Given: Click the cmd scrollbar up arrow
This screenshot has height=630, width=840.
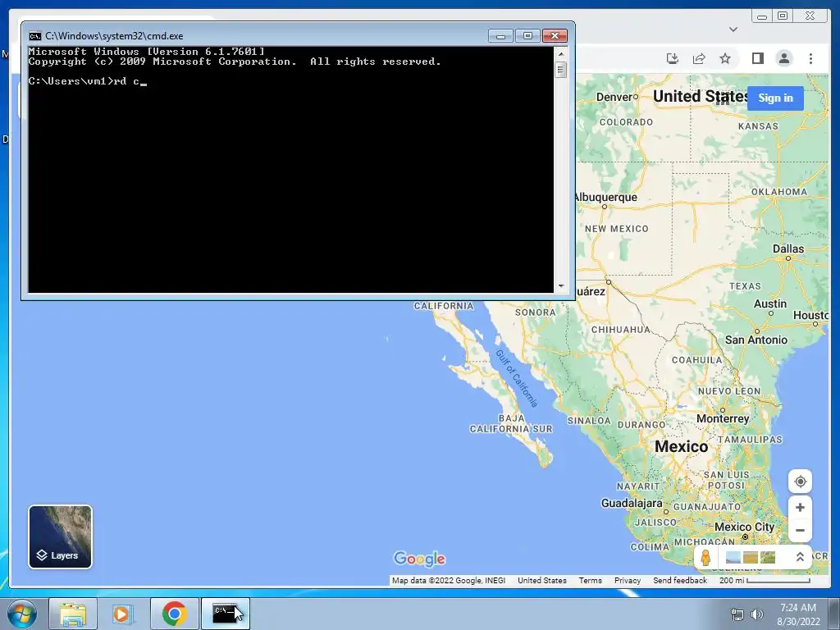Looking at the screenshot, I should (x=561, y=54).
